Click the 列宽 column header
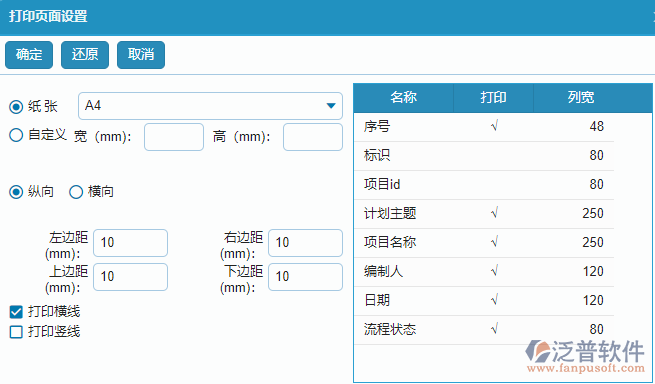Screen dimensions: 655x384 (x=581, y=98)
